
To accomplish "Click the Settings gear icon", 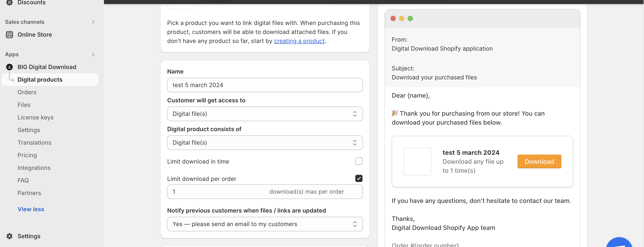I will 9,236.
